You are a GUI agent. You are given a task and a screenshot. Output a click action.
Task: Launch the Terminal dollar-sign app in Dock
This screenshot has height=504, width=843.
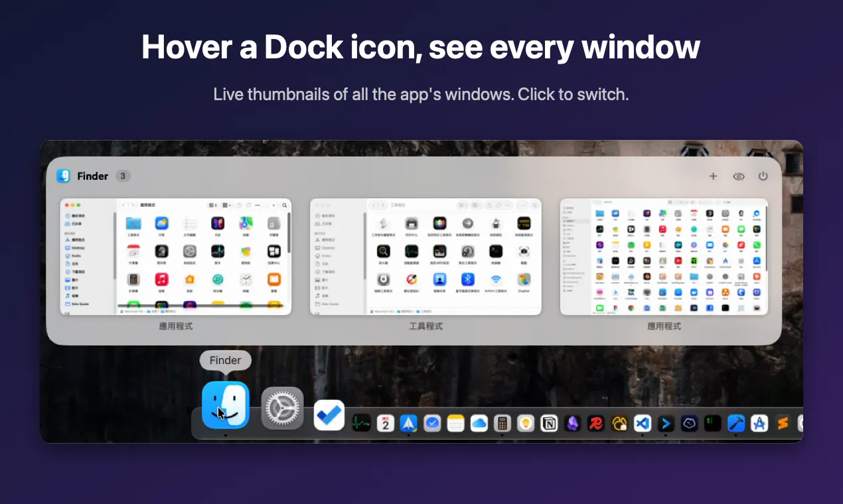pos(712,423)
